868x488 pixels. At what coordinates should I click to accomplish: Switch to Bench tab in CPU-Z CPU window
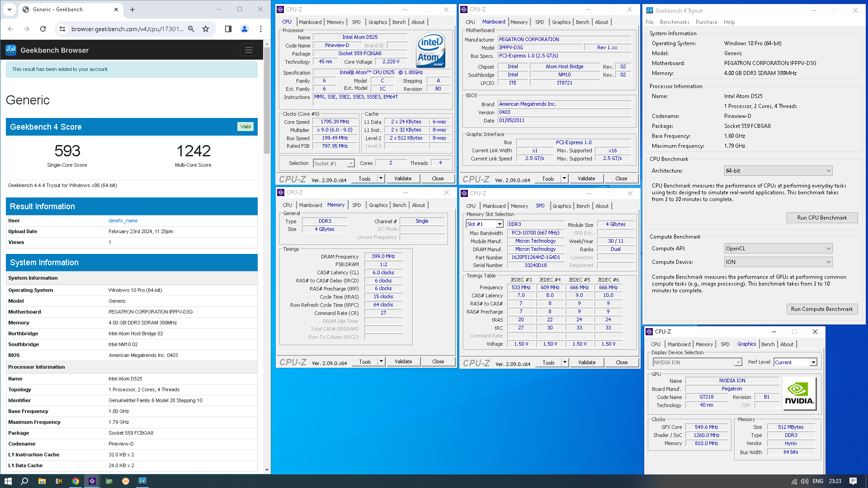point(399,22)
